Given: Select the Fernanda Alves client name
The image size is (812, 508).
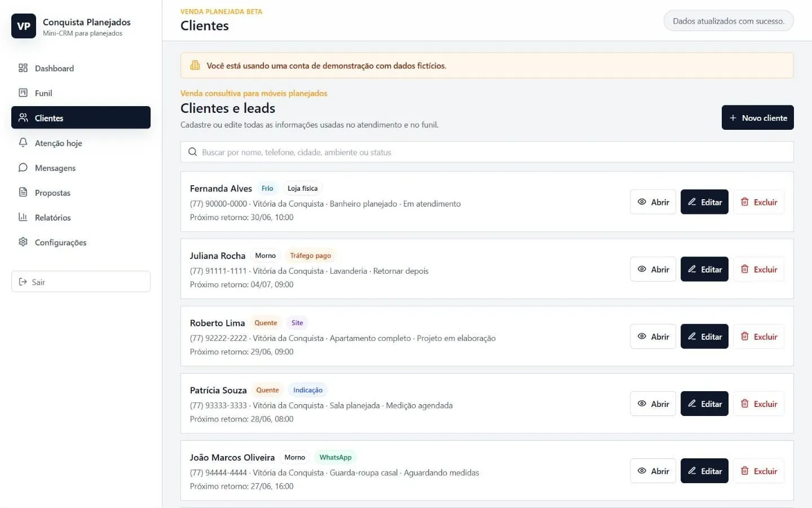Looking at the screenshot, I should tap(221, 189).
